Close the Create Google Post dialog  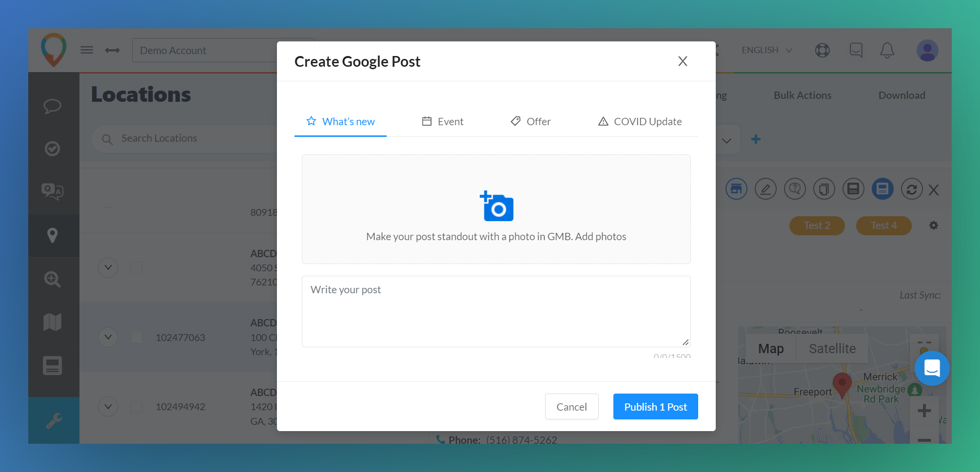pyautogui.click(x=683, y=61)
